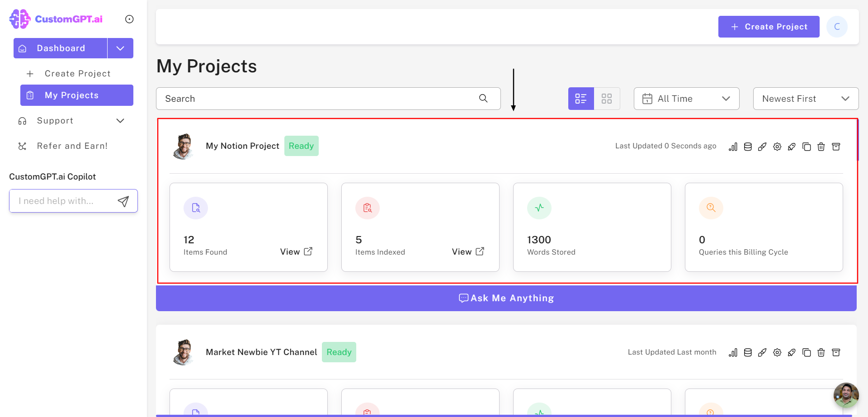This screenshot has height=417, width=868.
Task: Open appearance brush icon for Market Newbie YT Channel
Action: coord(762,352)
